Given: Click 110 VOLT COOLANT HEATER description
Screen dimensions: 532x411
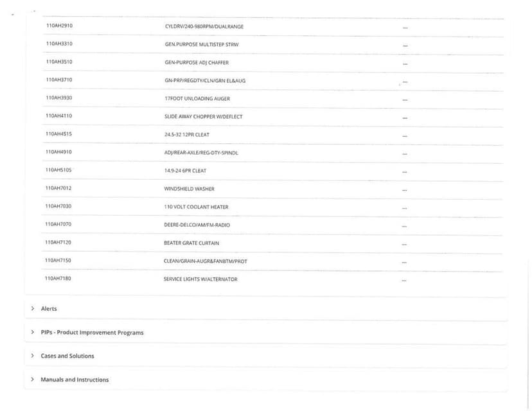Looking at the screenshot, I should pos(196,207).
